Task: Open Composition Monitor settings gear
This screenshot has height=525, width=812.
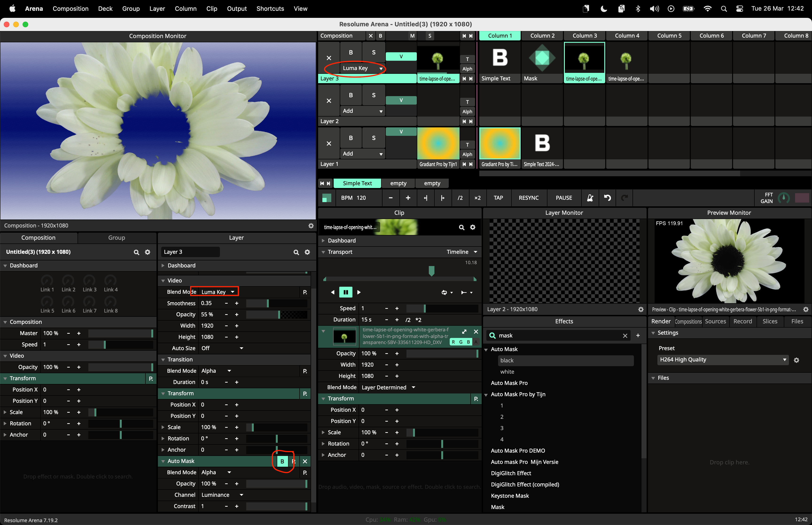Action: click(x=311, y=226)
